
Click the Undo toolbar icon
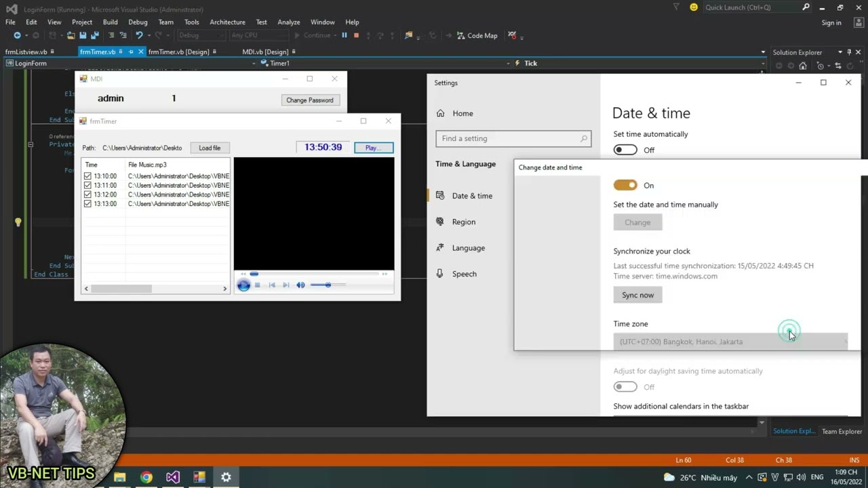[x=139, y=35]
